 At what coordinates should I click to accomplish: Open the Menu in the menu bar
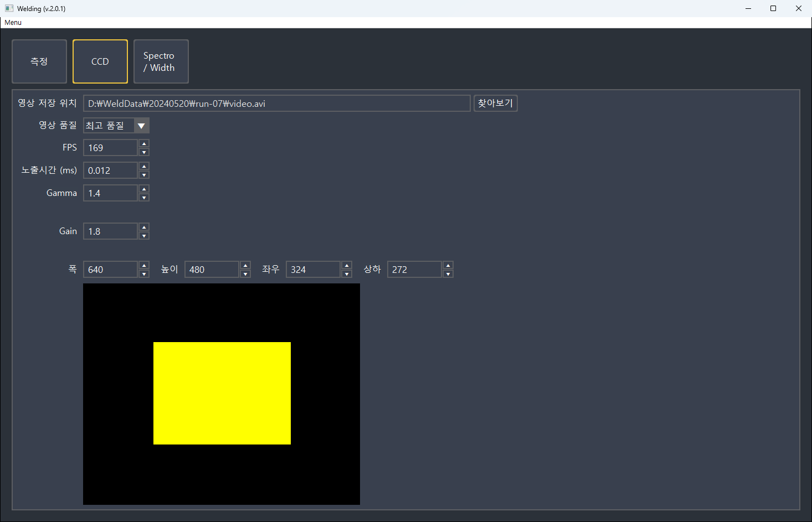click(x=13, y=23)
